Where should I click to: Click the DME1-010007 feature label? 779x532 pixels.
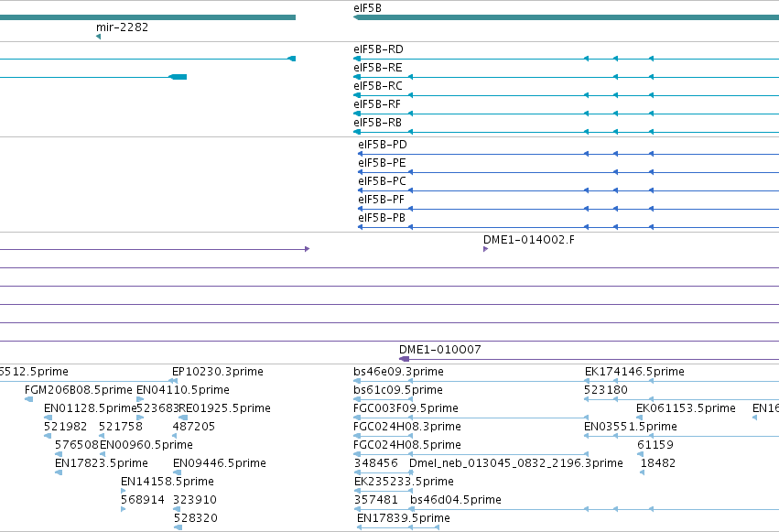439,350
